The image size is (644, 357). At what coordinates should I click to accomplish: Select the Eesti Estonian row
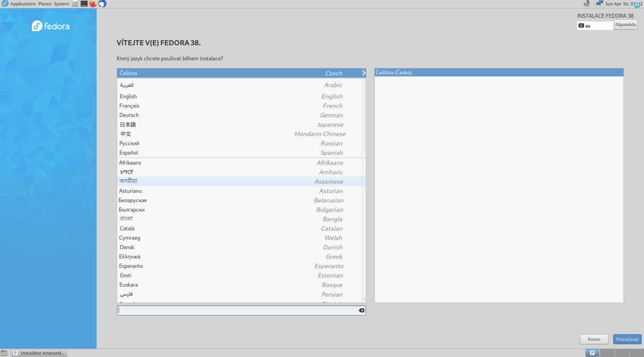(241, 275)
